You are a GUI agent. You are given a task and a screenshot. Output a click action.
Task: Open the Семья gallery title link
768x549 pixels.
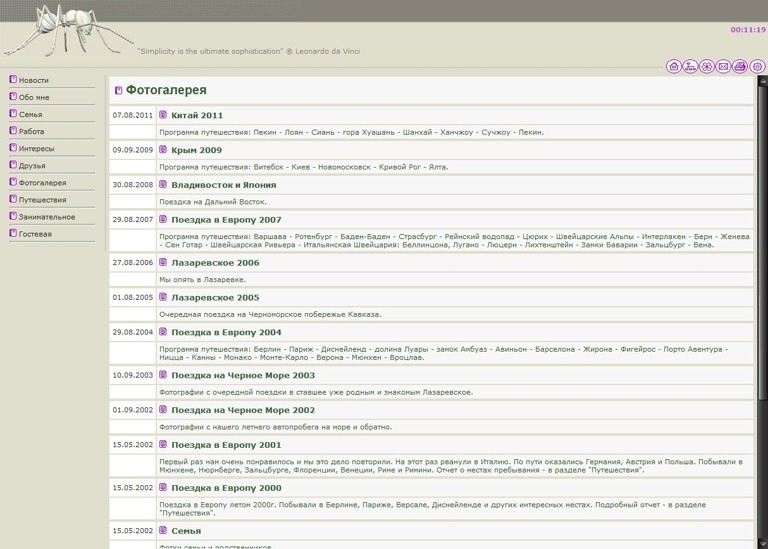[x=186, y=531]
